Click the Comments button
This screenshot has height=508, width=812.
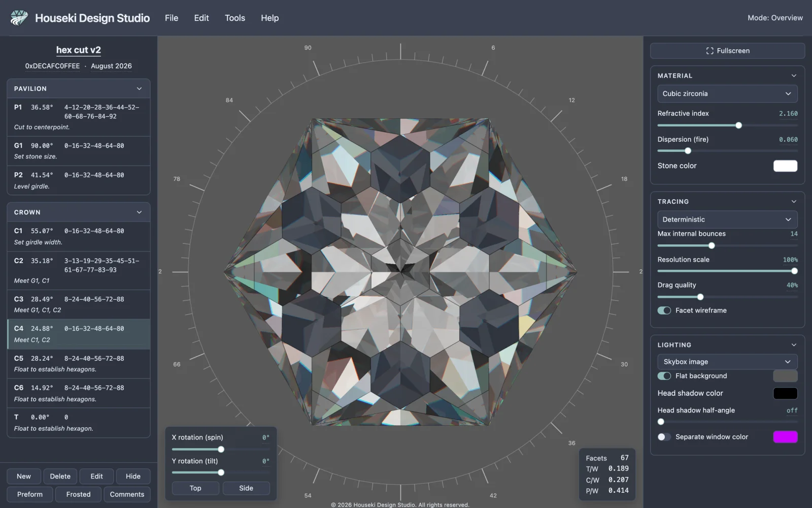pyautogui.click(x=127, y=494)
